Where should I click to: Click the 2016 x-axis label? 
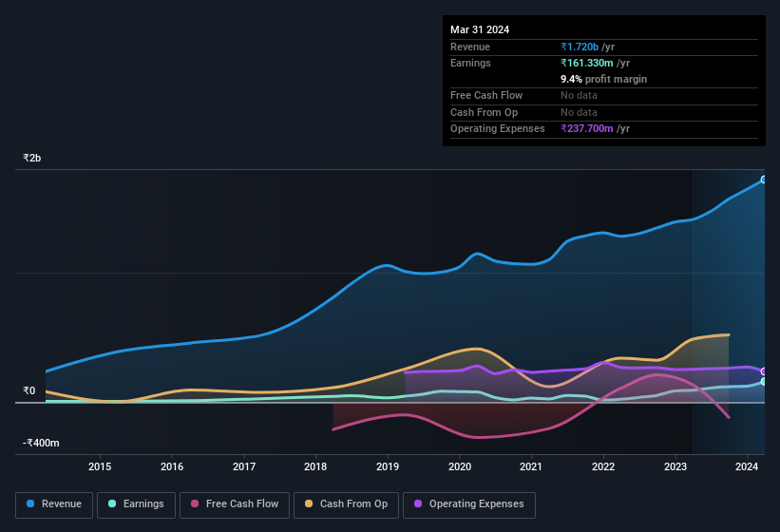172,466
